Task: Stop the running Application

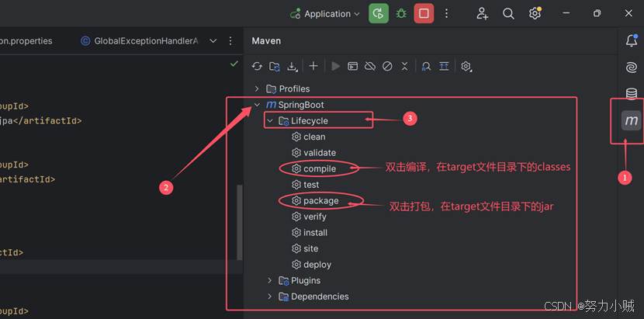Action: pos(424,13)
